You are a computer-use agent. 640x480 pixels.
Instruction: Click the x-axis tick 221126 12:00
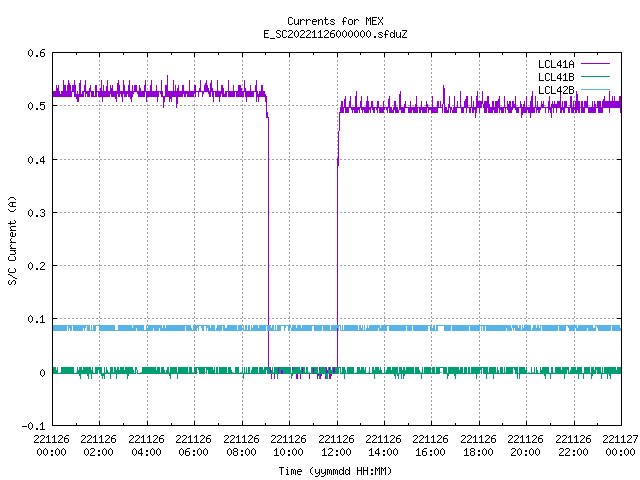tap(336, 446)
